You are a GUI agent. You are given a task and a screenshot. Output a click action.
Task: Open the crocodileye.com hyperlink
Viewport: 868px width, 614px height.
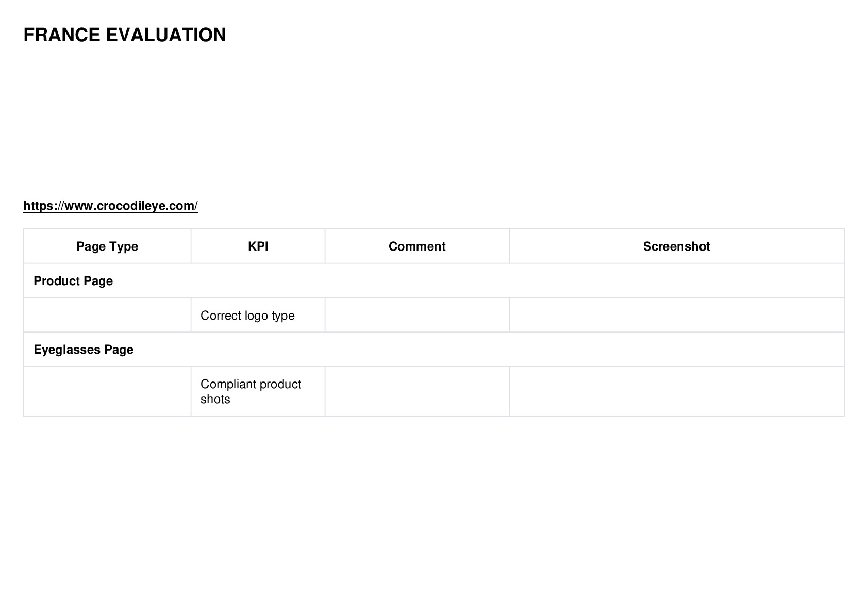[110, 206]
